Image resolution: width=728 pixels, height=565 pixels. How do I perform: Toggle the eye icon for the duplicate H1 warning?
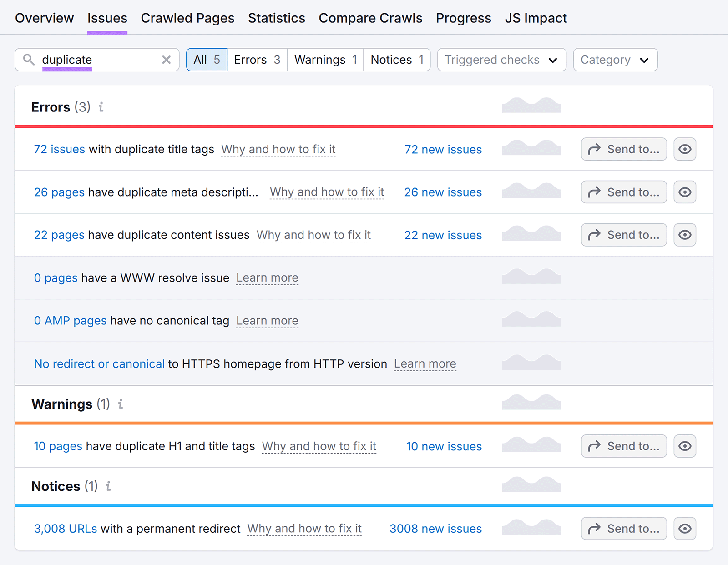pos(685,446)
